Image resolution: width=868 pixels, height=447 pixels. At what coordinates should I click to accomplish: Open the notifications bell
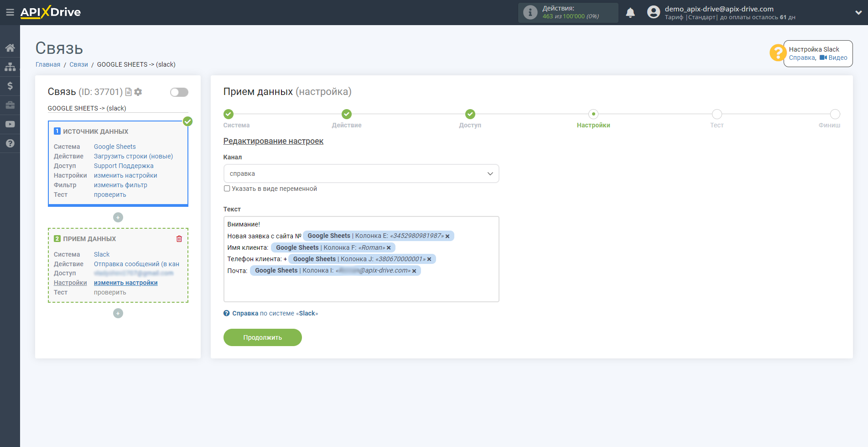(x=630, y=13)
